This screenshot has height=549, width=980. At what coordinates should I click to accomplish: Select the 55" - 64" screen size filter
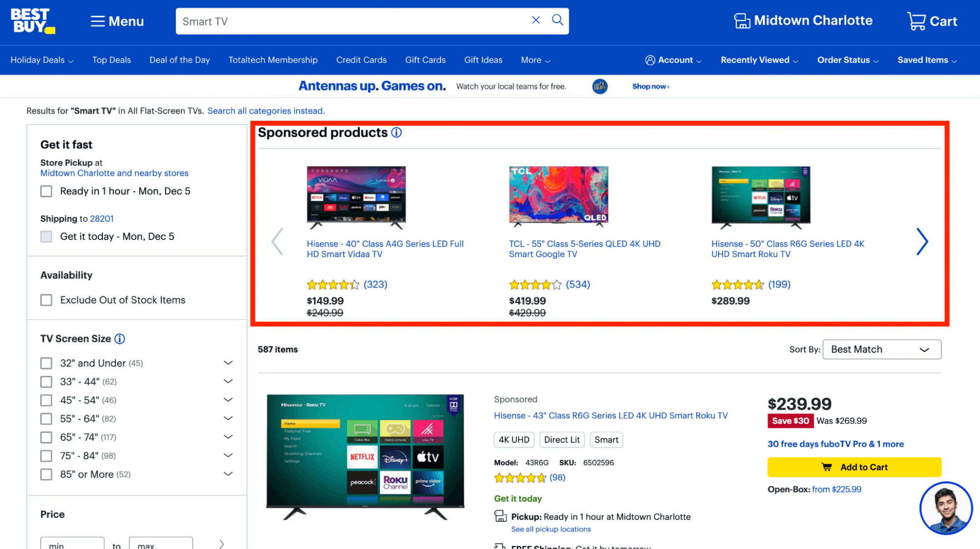click(x=46, y=418)
